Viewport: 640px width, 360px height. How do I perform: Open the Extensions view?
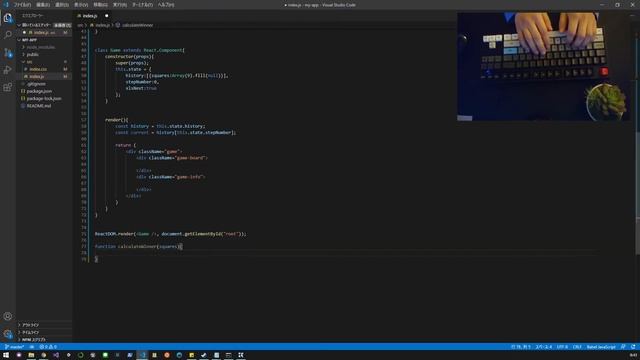8,87
